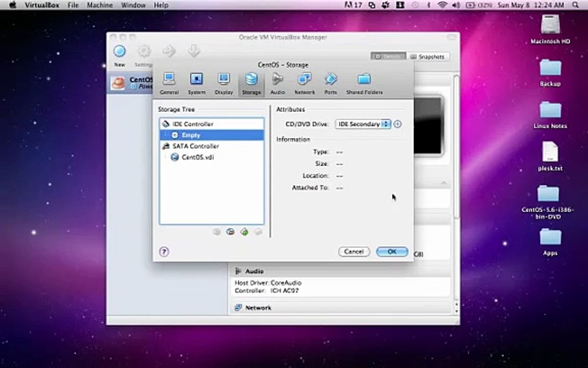The image size is (588, 368).
Task: Click the Cancel button
Action: coord(354,251)
